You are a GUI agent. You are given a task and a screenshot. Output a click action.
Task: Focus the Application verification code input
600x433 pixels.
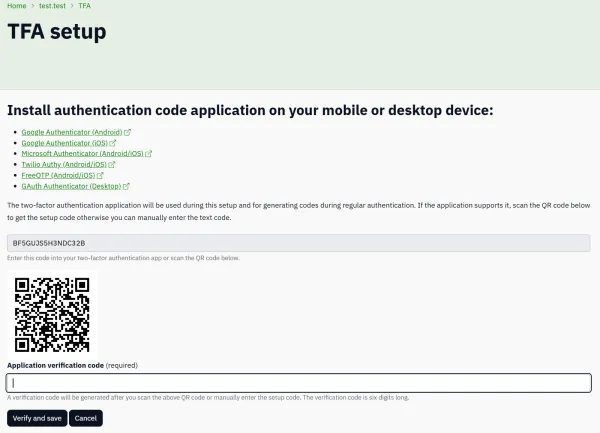coord(298,383)
